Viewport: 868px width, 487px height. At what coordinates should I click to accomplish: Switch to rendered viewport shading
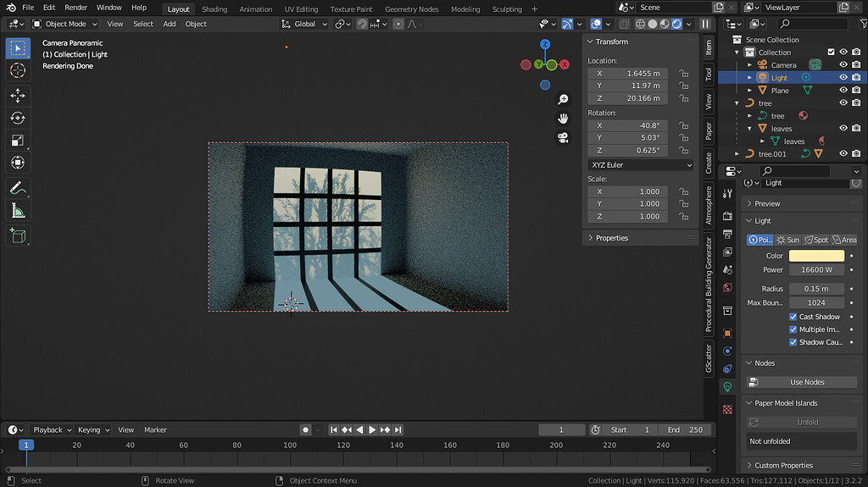click(x=677, y=24)
